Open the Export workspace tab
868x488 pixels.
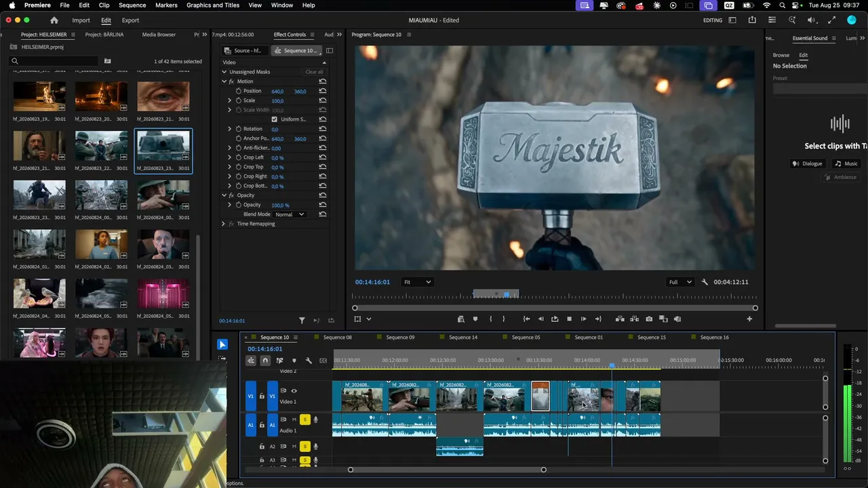click(x=130, y=20)
